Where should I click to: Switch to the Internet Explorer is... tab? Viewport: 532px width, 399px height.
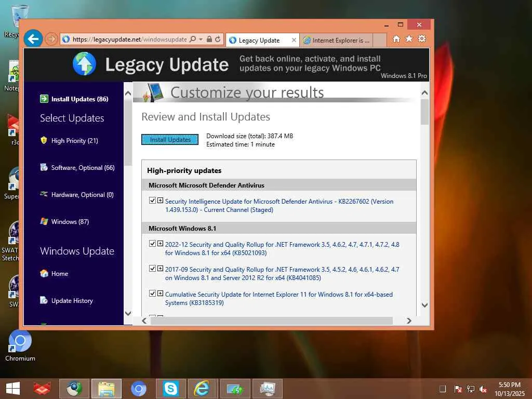point(336,41)
